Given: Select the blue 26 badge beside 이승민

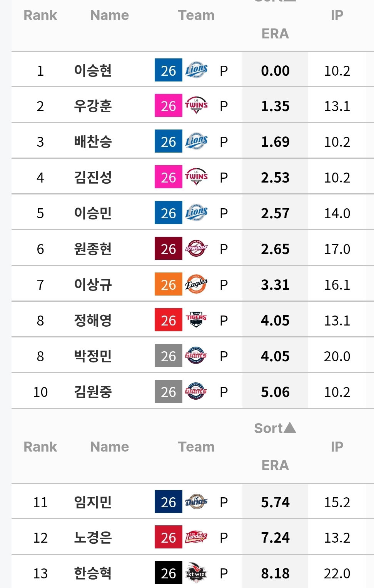Looking at the screenshot, I should 169,213.
